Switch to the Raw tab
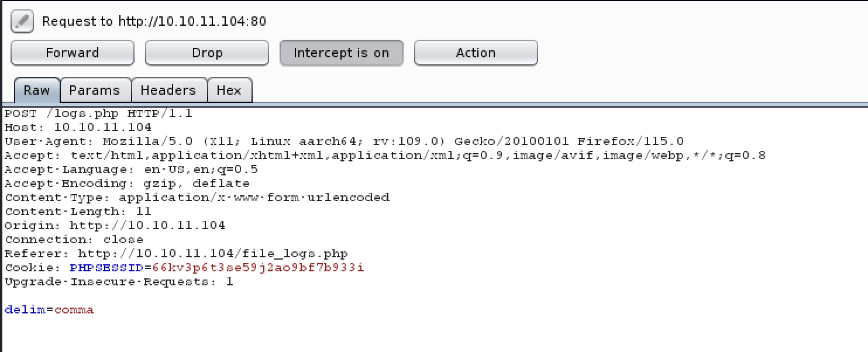 tap(37, 91)
